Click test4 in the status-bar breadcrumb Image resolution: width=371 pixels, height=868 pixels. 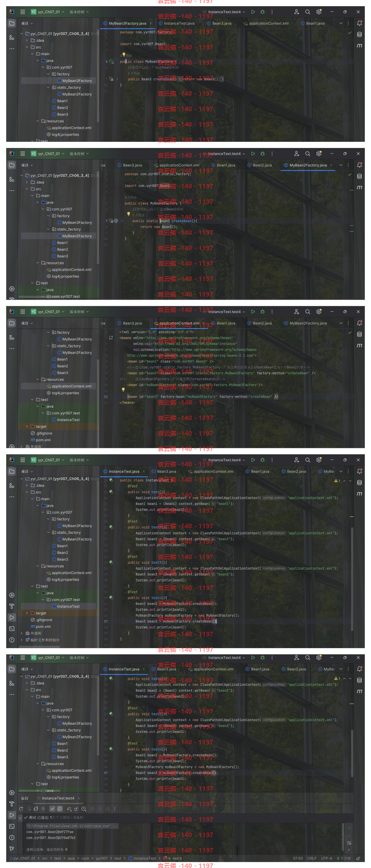coord(177,858)
